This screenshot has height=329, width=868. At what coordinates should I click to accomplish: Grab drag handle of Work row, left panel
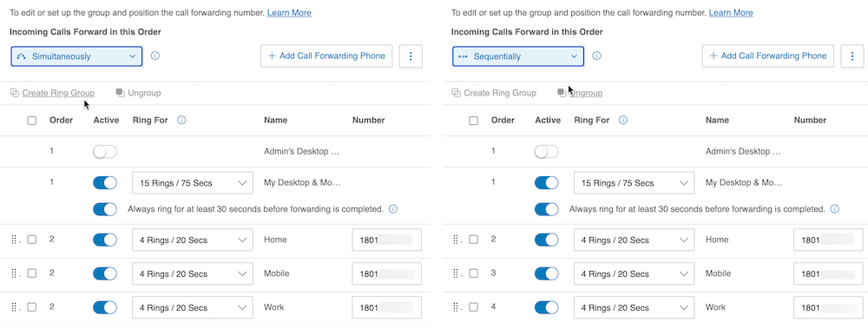(x=15, y=306)
